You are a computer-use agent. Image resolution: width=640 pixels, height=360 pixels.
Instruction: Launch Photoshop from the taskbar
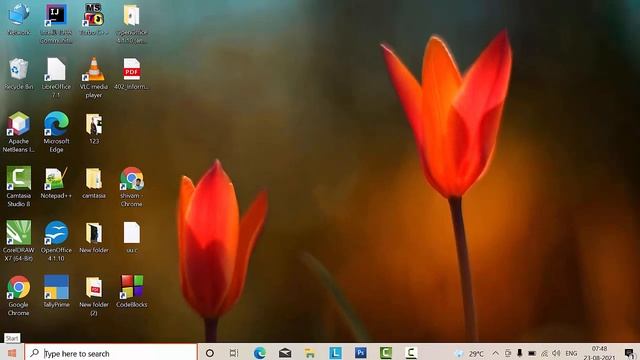pyautogui.click(x=360, y=353)
